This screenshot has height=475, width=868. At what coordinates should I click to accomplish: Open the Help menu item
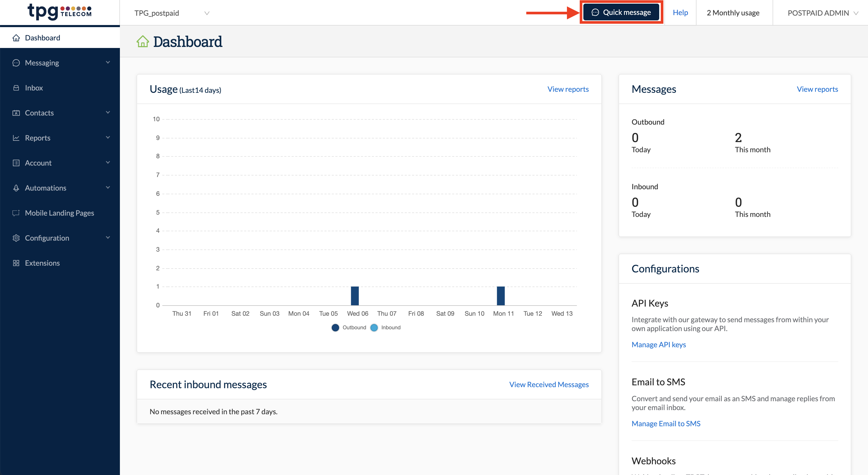point(680,13)
